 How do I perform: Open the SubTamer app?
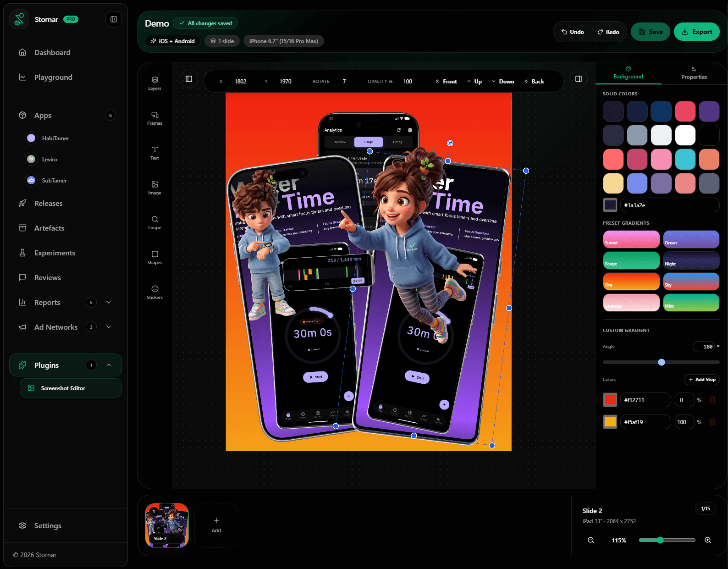point(54,180)
